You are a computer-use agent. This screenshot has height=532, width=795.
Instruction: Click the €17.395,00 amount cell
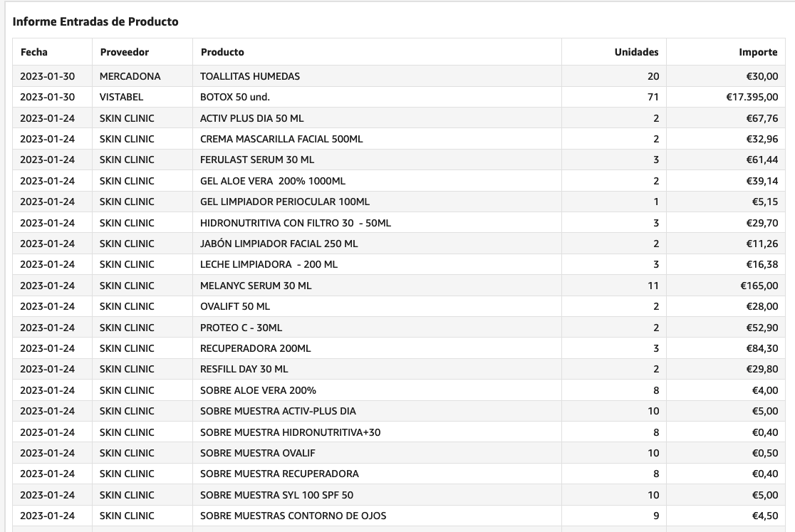click(x=748, y=97)
